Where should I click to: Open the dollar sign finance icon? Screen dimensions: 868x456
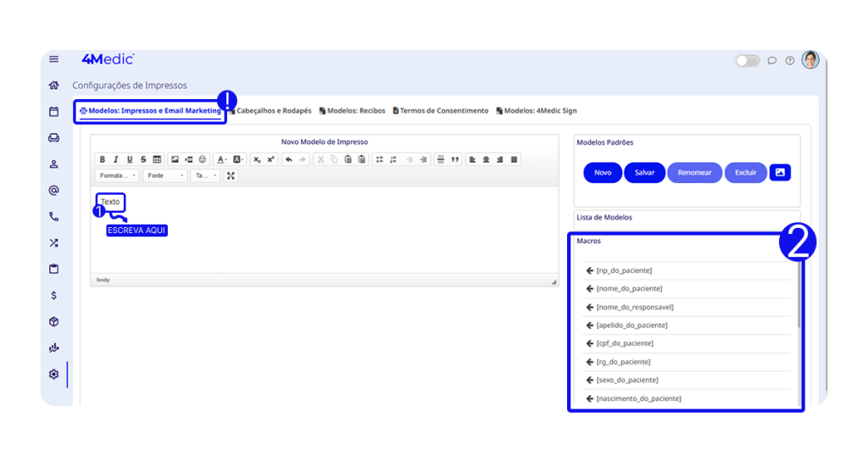53,296
